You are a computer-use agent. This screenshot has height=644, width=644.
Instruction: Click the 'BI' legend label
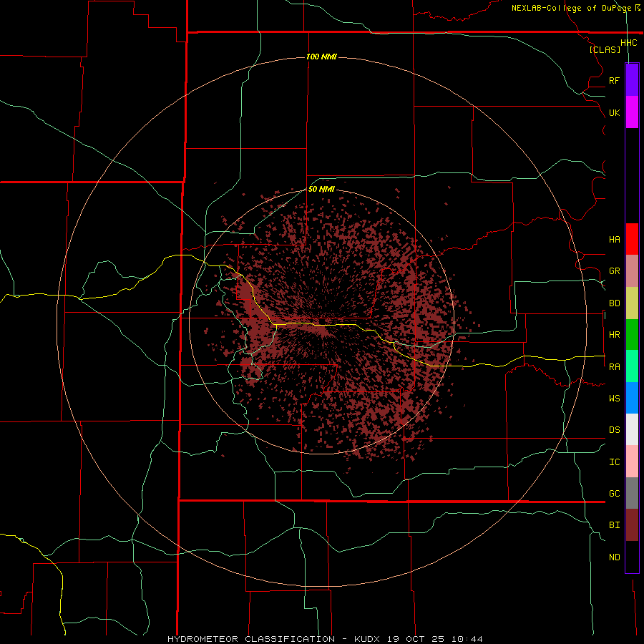click(614, 525)
